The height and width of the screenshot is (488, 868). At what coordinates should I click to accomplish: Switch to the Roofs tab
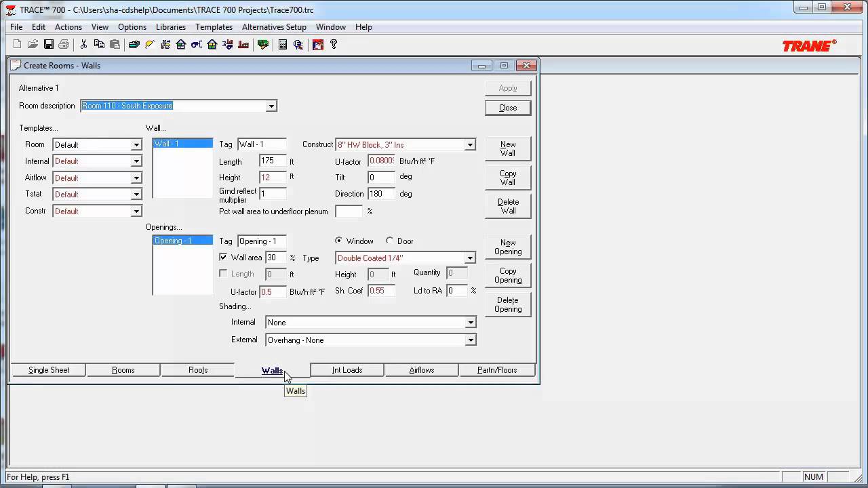(198, 370)
